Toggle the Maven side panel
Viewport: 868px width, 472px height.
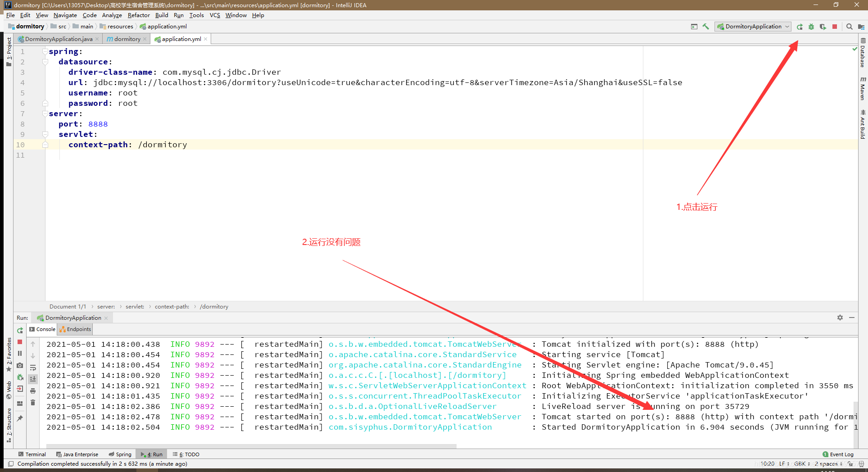[x=863, y=88]
